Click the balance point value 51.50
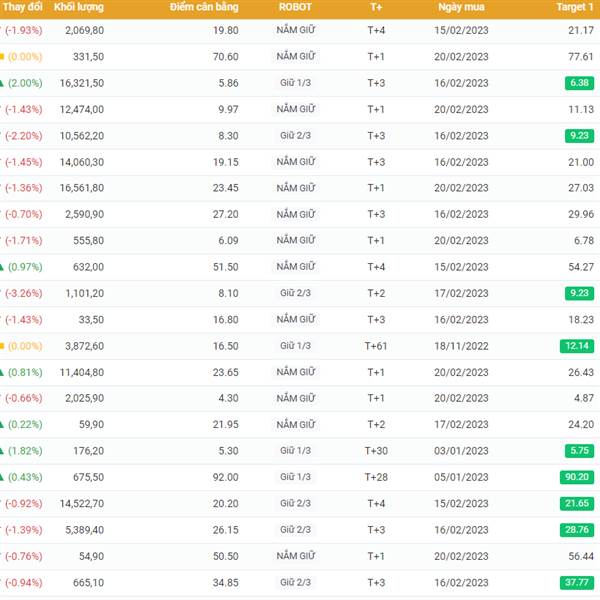This screenshot has height=600, width=600. [x=225, y=267]
